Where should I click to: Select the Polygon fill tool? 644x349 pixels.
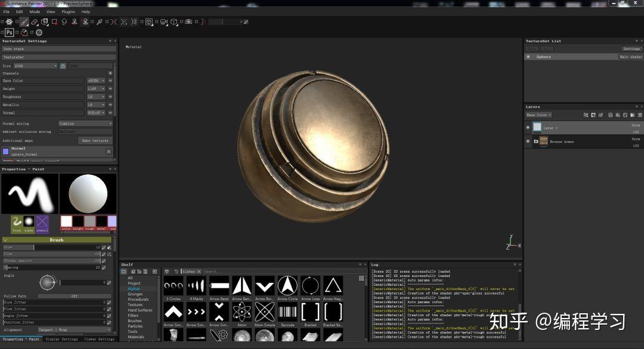[54, 21]
